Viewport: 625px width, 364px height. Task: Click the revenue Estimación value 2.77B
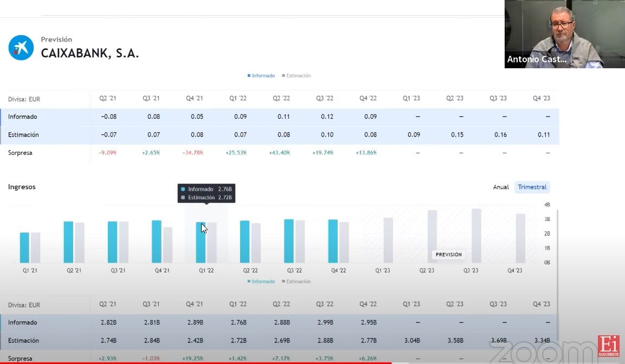pos(369,341)
